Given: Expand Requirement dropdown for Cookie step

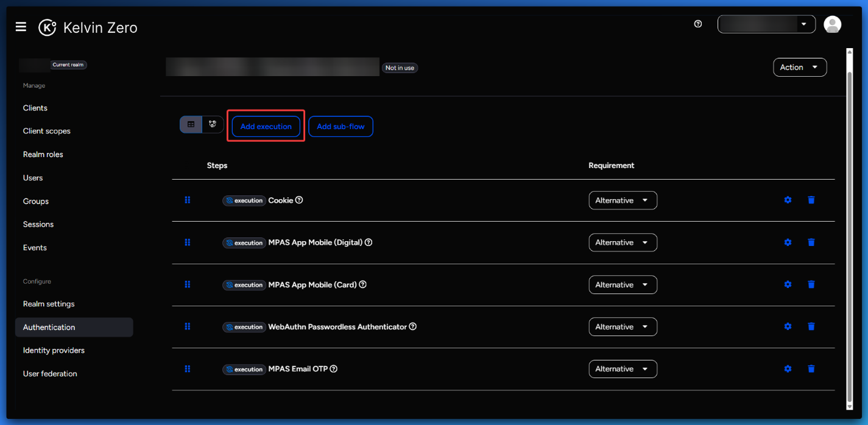Looking at the screenshot, I should point(622,200).
